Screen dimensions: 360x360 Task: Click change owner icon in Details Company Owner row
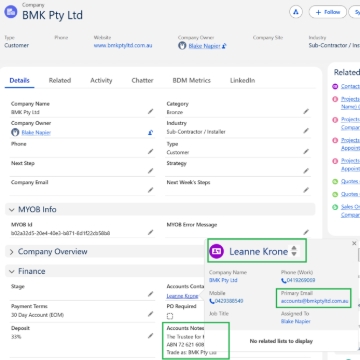click(x=150, y=133)
